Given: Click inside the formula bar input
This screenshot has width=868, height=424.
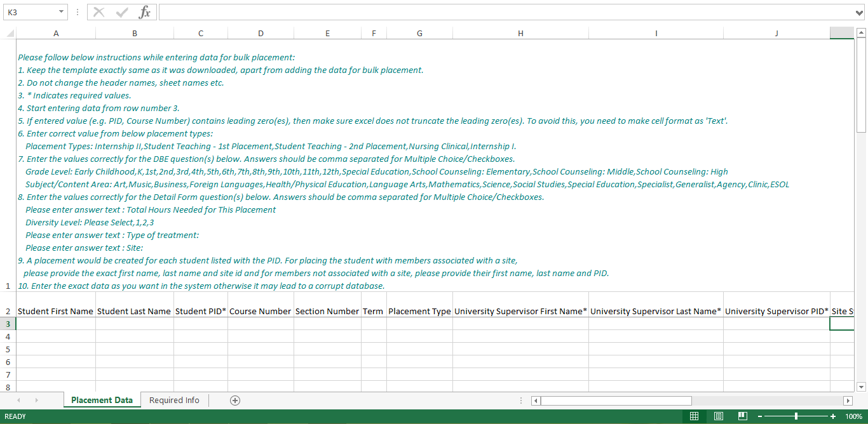Looking at the screenshot, I should [506, 12].
